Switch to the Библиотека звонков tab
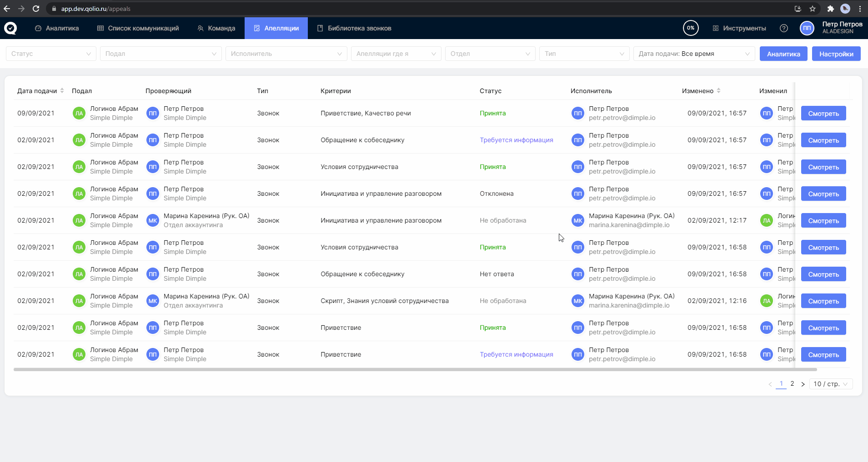The image size is (868, 462). pos(354,28)
